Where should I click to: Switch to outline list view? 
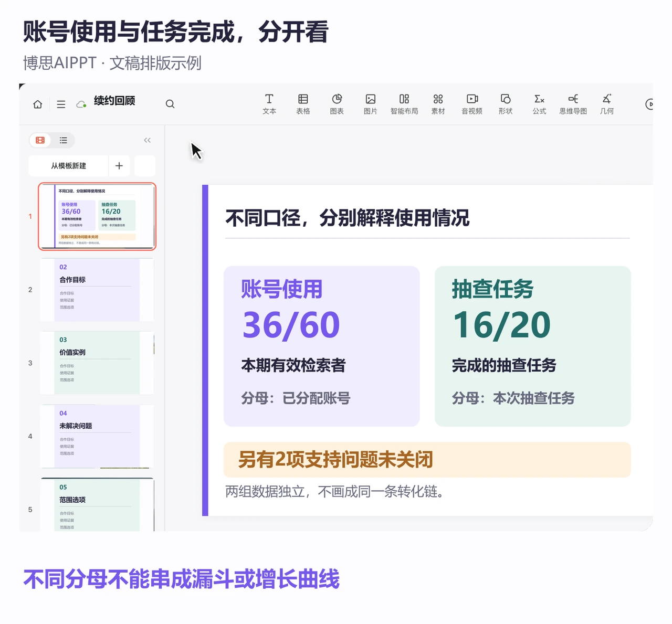64,140
